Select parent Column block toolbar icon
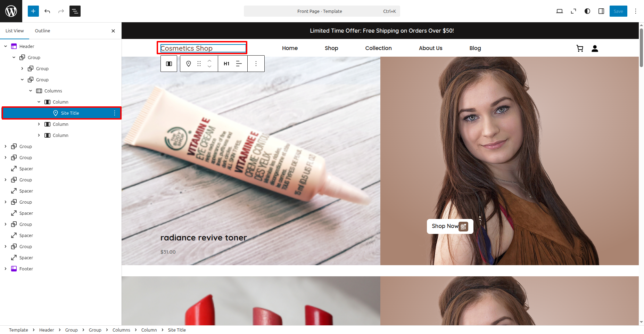Image resolution: width=644 pixels, height=334 pixels. 169,64
